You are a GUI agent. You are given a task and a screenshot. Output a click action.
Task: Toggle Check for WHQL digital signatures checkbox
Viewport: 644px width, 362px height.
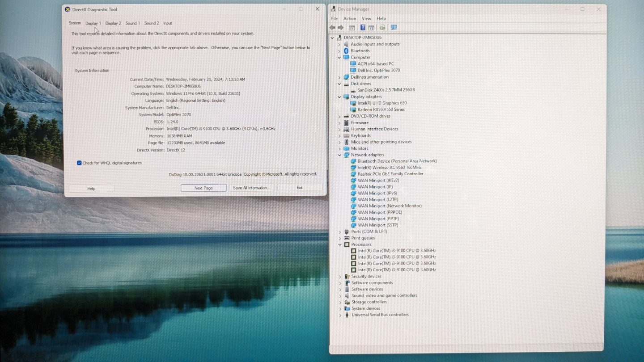point(79,163)
